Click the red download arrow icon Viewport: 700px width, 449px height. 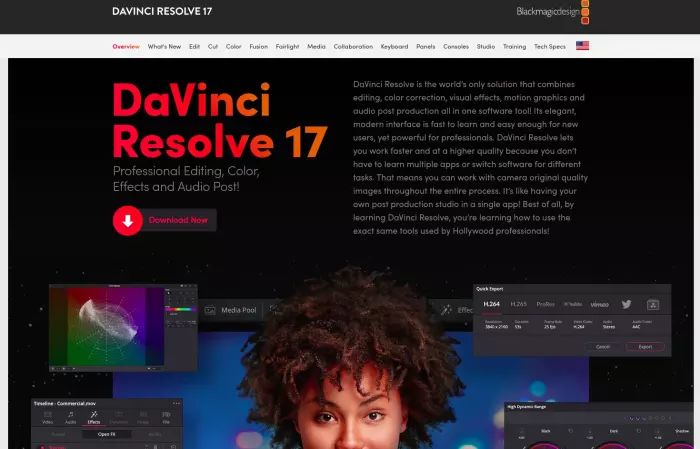point(128,220)
